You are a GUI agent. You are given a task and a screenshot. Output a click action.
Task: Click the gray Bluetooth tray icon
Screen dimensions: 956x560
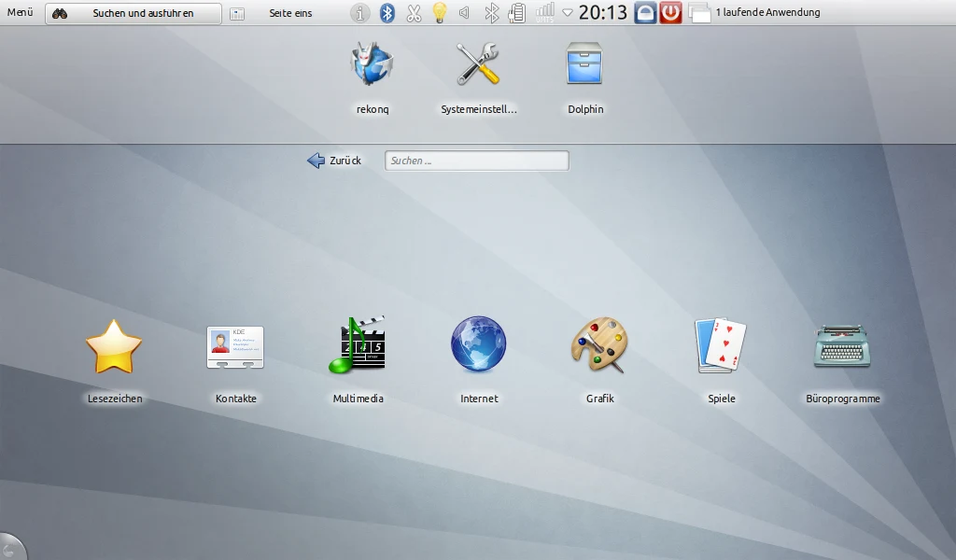point(491,13)
